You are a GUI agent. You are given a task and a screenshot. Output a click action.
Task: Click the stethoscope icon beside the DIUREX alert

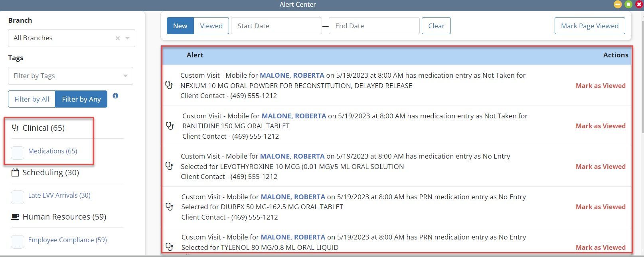(x=170, y=207)
